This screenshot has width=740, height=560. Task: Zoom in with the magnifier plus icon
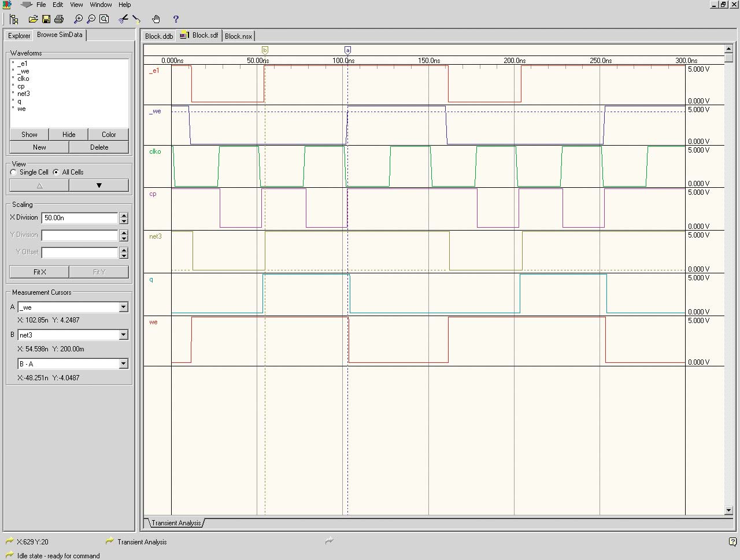point(79,19)
